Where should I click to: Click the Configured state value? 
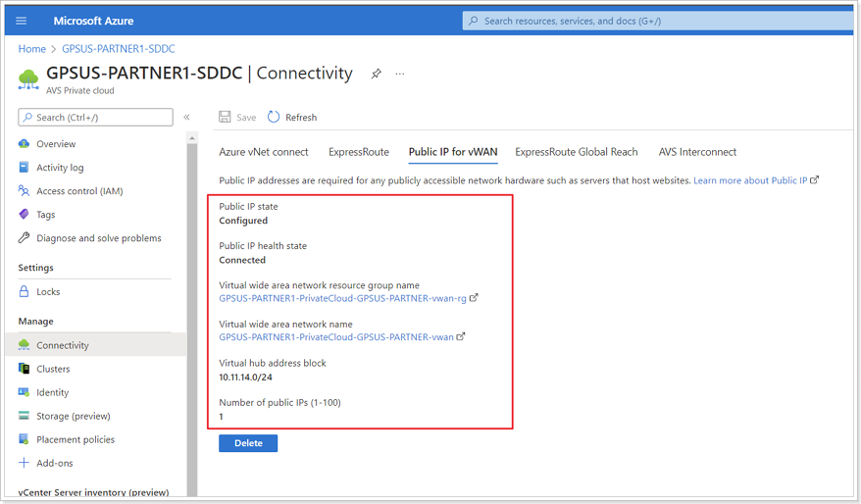(x=243, y=221)
